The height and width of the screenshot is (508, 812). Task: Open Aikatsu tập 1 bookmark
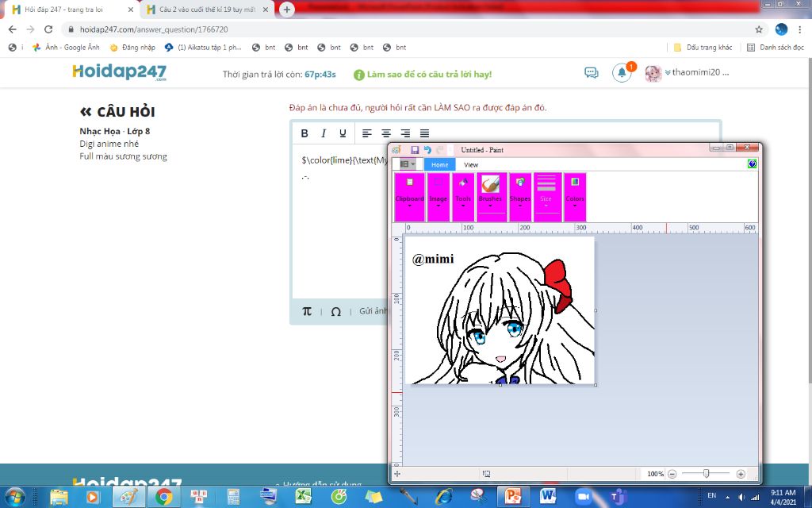203,47
